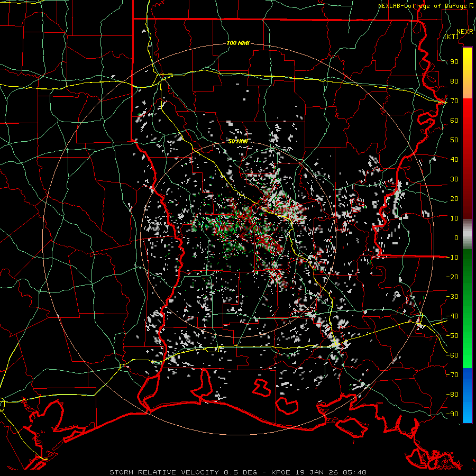Image resolution: width=476 pixels, height=476 pixels.
Task: Select the positive 10 legend value
Action: pyautogui.click(x=454, y=218)
